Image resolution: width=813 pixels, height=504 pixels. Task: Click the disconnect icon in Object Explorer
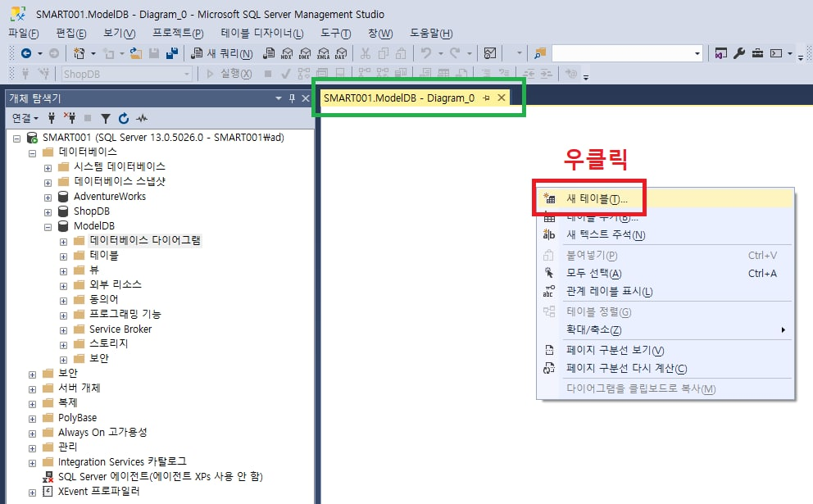point(70,118)
